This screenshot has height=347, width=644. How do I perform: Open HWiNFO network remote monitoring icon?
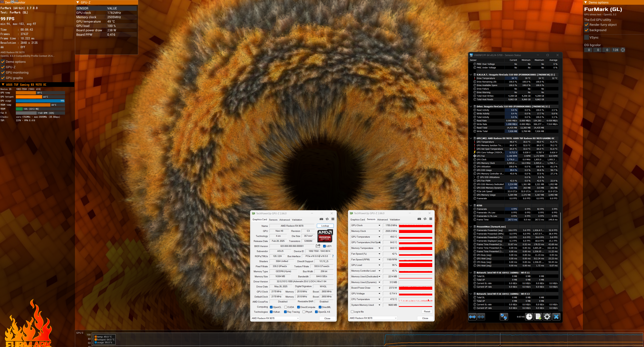pos(504,317)
